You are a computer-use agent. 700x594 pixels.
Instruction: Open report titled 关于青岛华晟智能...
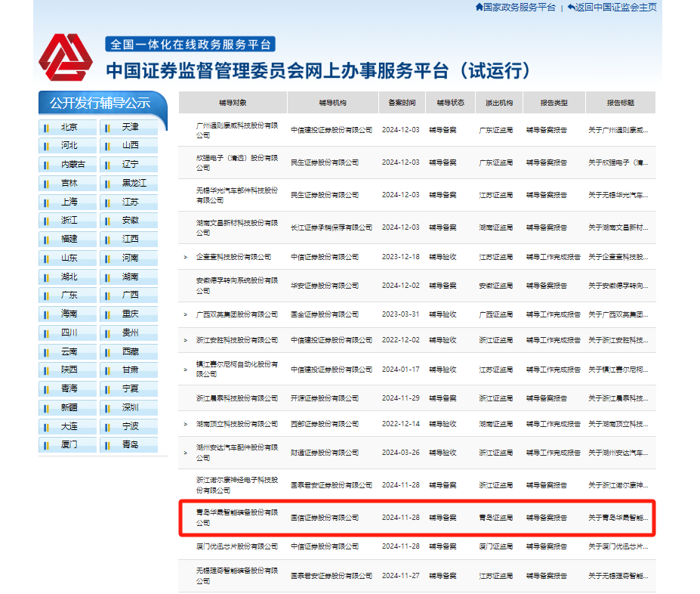618,518
